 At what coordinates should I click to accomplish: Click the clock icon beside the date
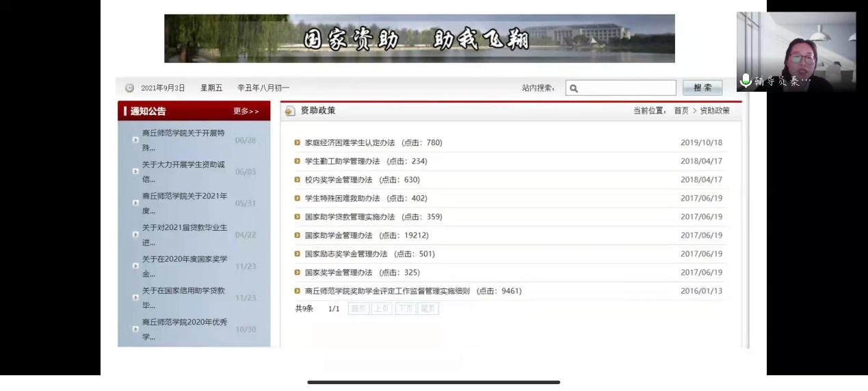click(x=129, y=88)
